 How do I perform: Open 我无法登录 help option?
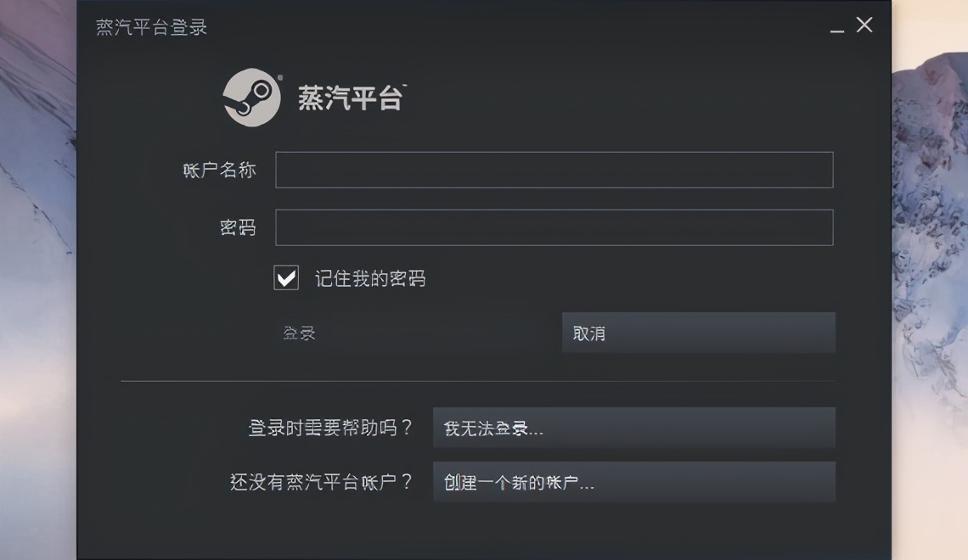(634, 429)
